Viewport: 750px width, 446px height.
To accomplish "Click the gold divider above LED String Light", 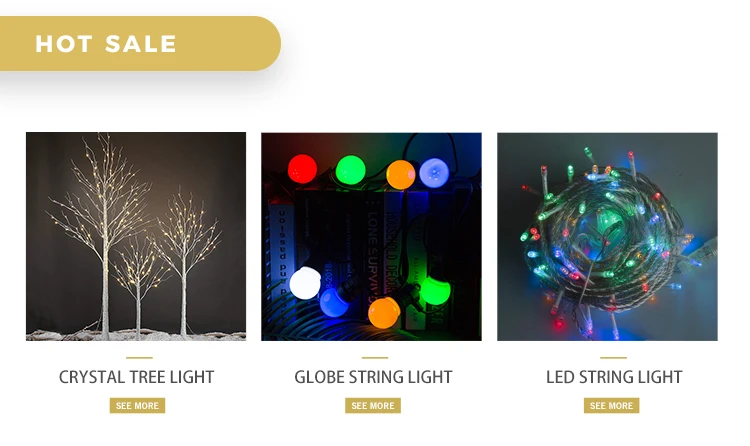I will click(x=613, y=357).
